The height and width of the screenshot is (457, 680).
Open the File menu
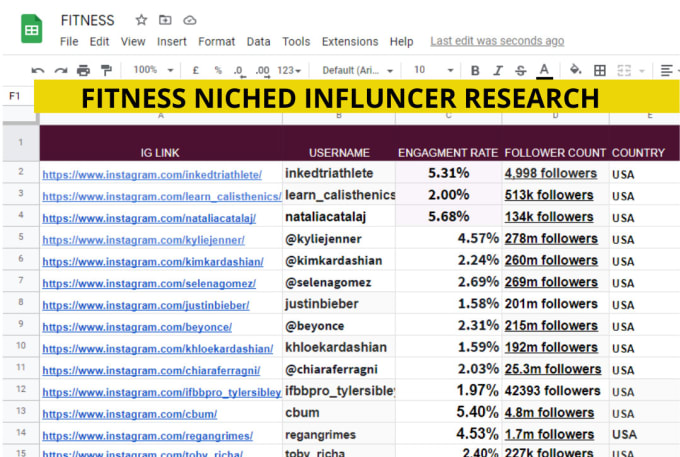69,42
